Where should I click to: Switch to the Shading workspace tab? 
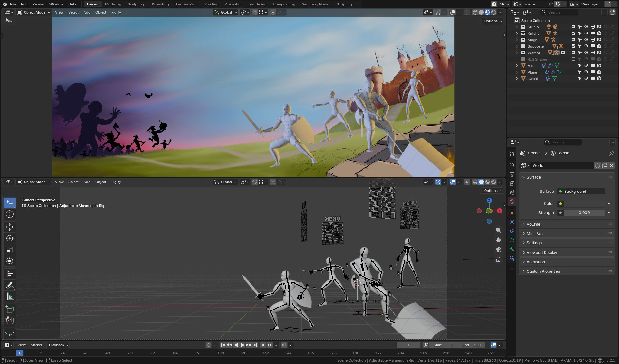click(211, 4)
